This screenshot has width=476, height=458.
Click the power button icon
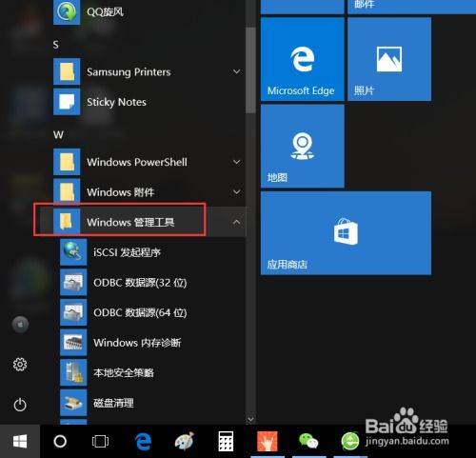[20, 405]
